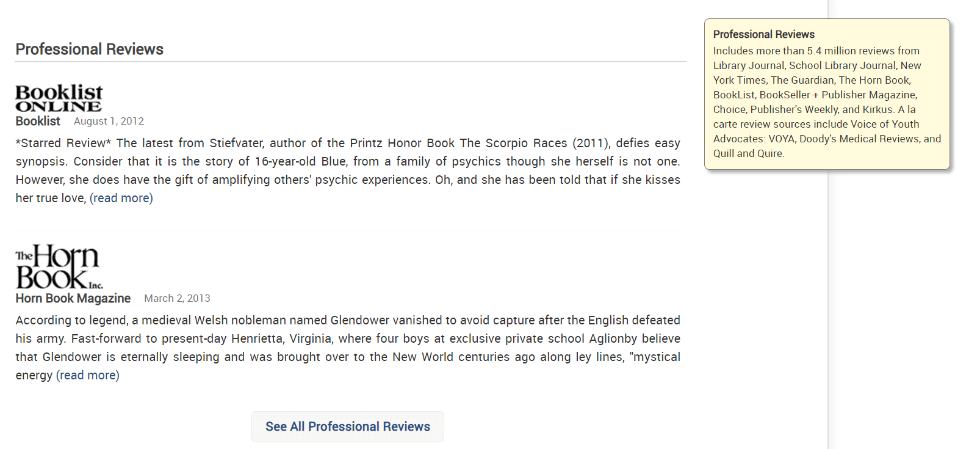Click the Horn Book review paragraph

click(348, 348)
